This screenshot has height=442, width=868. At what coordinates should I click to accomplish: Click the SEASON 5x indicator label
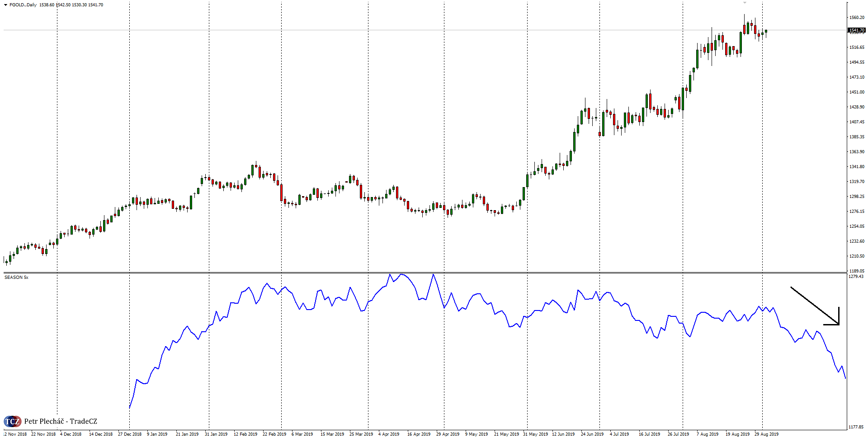click(16, 277)
